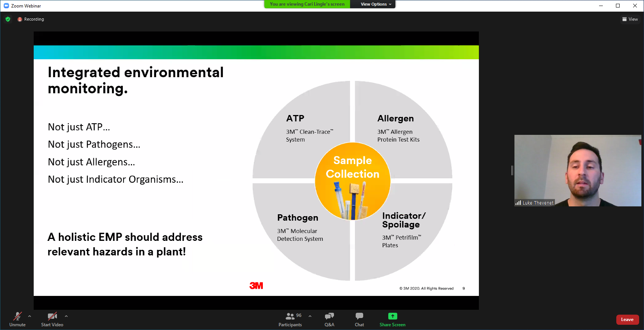Click the 'Allergen' heading on the slide
The height and width of the screenshot is (330, 644).
(x=395, y=118)
